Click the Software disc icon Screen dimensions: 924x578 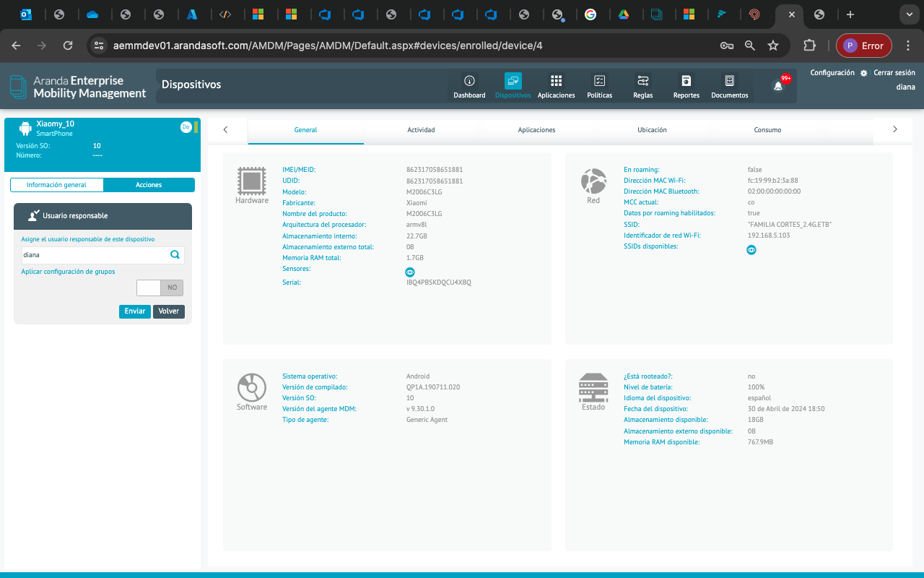tap(252, 387)
